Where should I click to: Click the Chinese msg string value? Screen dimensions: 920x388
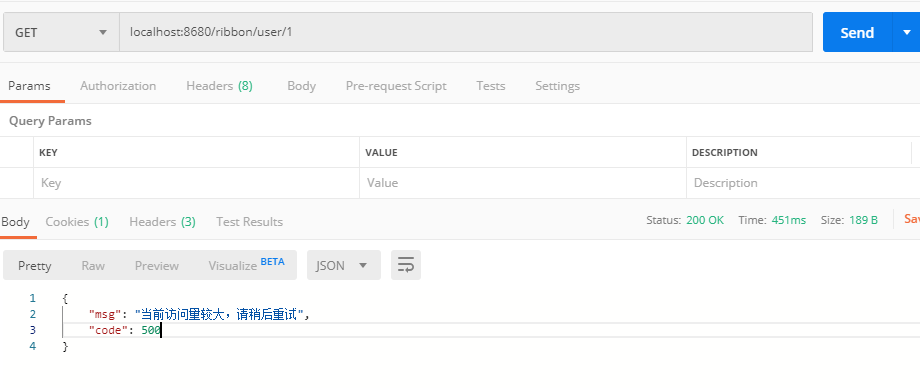[219, 315]
